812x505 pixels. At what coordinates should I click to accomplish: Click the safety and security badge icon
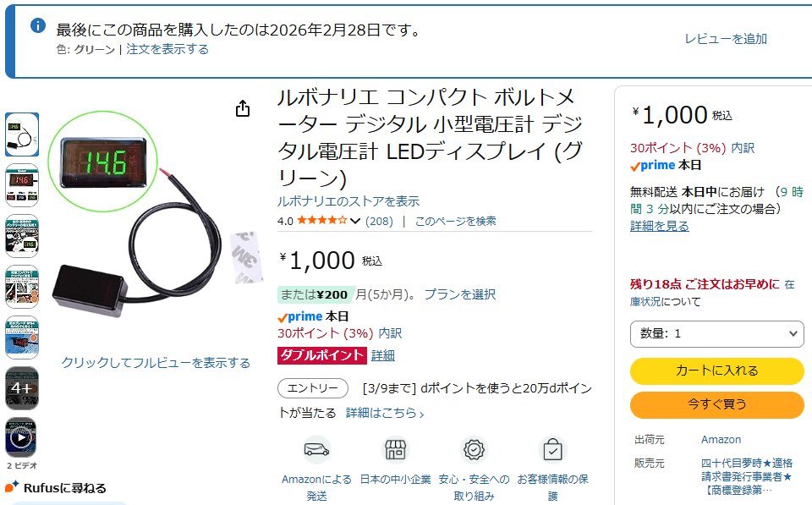point(474,449)
